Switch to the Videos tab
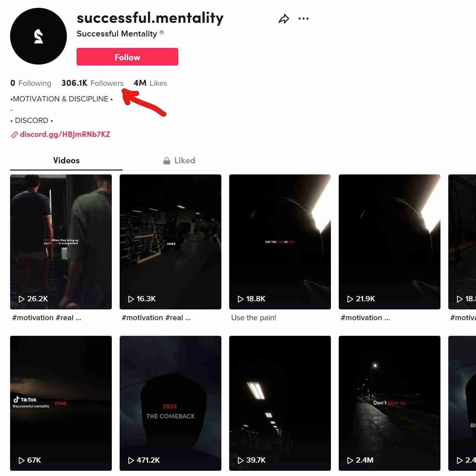 tap(66, 160)
